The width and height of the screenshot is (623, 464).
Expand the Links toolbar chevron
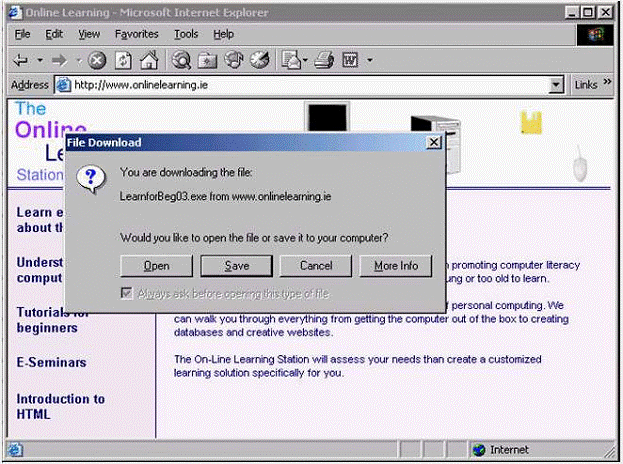click(x=608, y=85)
